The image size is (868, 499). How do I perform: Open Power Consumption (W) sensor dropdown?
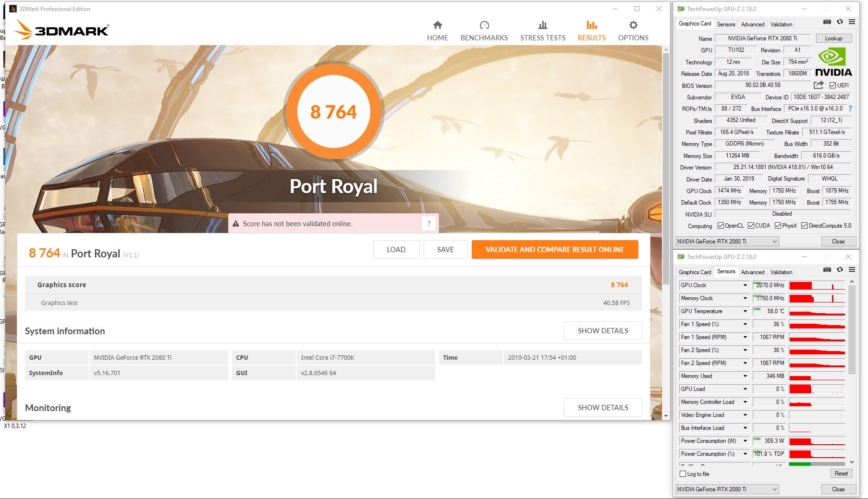pos(745,441)
